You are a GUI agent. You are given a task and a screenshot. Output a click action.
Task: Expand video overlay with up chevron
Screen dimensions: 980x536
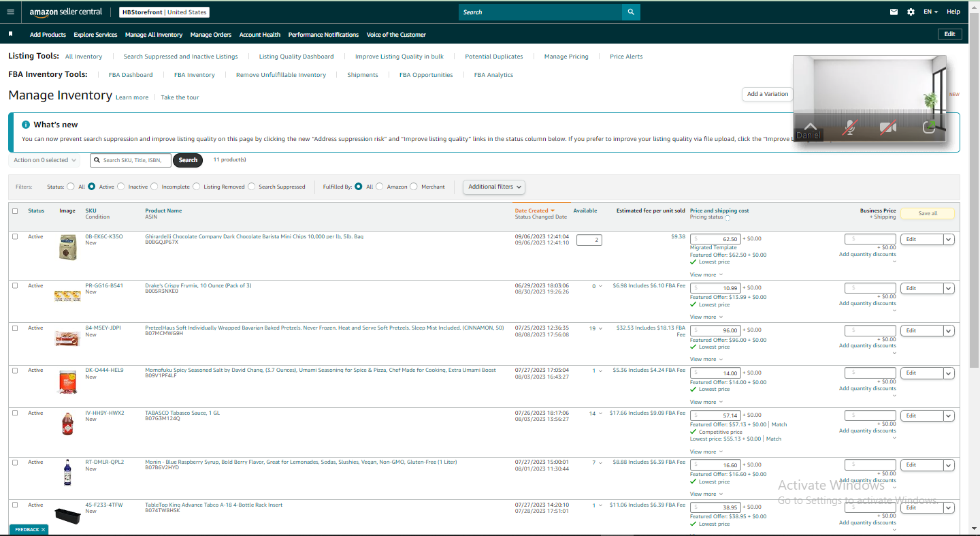click(x=810, y=127)
